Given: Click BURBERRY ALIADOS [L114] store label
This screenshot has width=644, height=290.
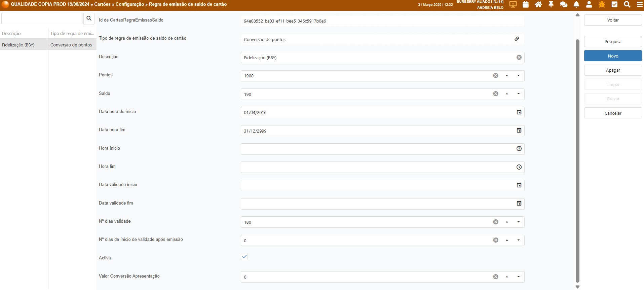Looking at the screenshot, I should tap(480, 2).
